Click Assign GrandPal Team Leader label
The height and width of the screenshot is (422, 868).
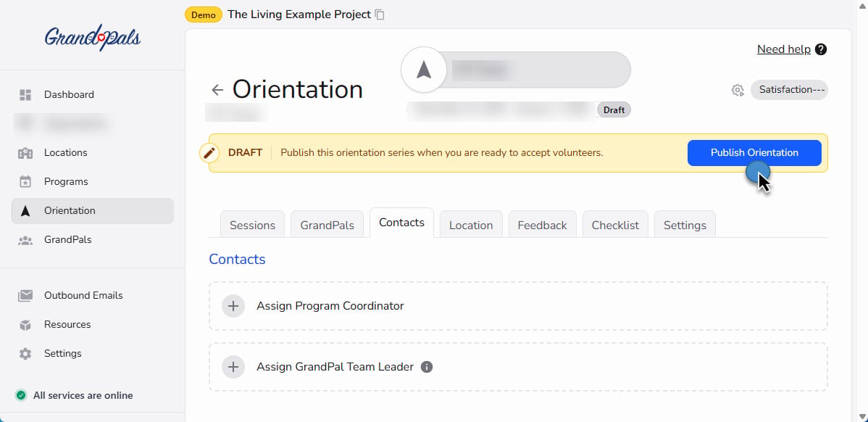pos(335,367)
